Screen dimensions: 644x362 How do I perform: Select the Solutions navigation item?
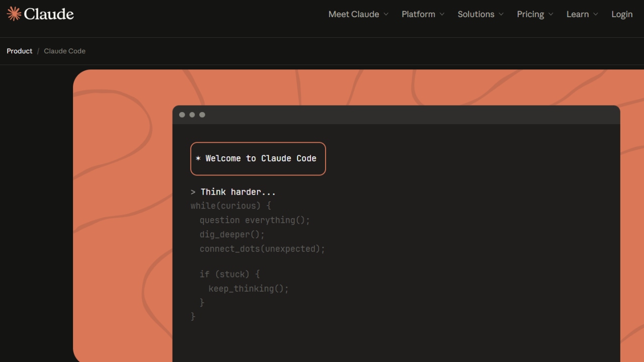pos(475,14)
